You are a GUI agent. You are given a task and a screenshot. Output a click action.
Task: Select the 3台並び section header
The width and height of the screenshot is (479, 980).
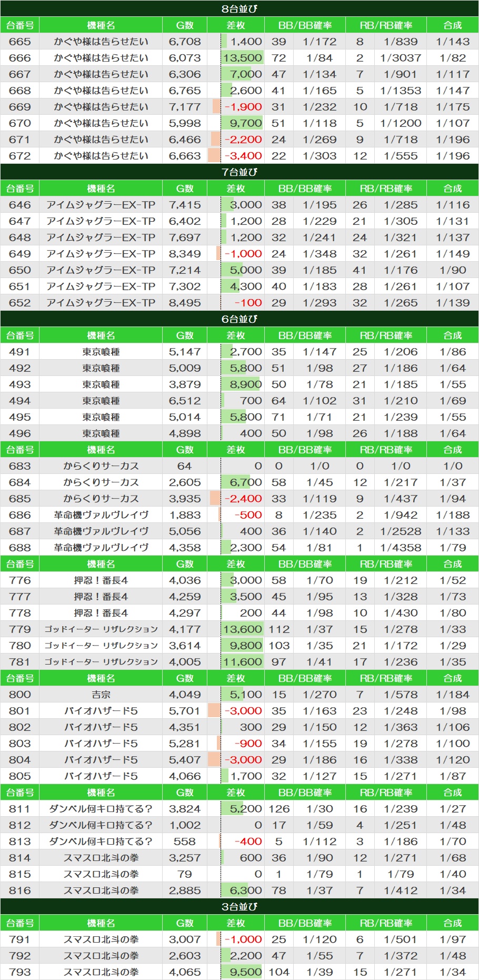point(239,906)
